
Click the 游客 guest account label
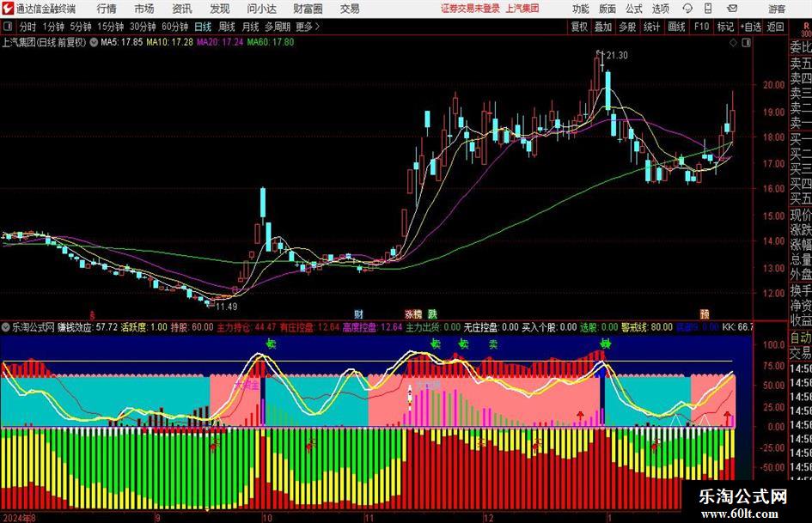(x=776, y=9)
